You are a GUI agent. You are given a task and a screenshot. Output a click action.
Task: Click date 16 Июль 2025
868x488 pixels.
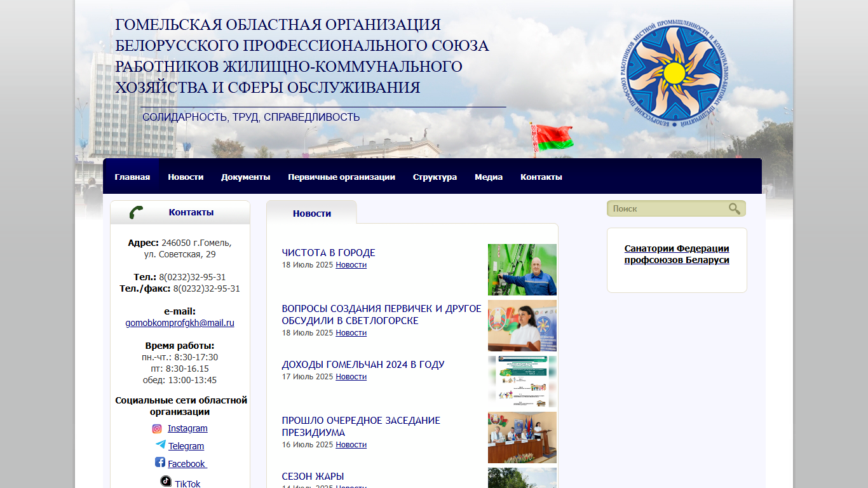308,445
